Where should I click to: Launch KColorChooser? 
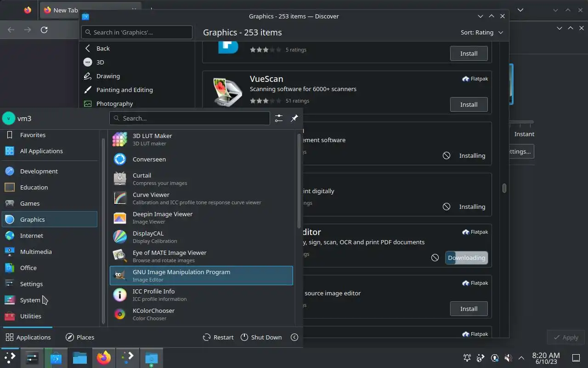tap(201, 314)
